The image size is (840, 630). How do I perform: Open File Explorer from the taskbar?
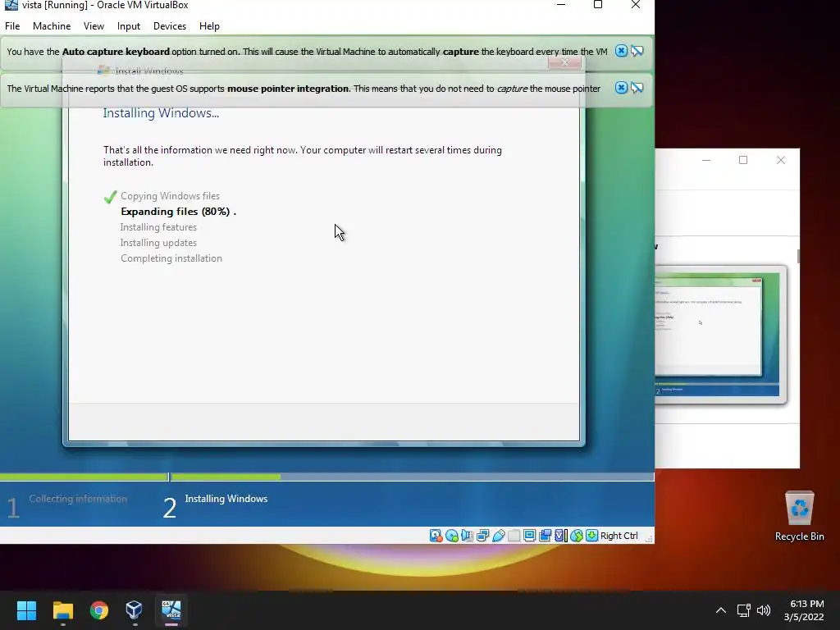pos(62,610)
